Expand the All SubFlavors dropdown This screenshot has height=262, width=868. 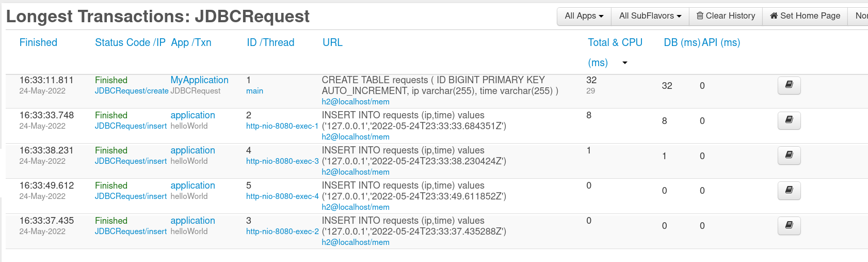tap(650, 16)
